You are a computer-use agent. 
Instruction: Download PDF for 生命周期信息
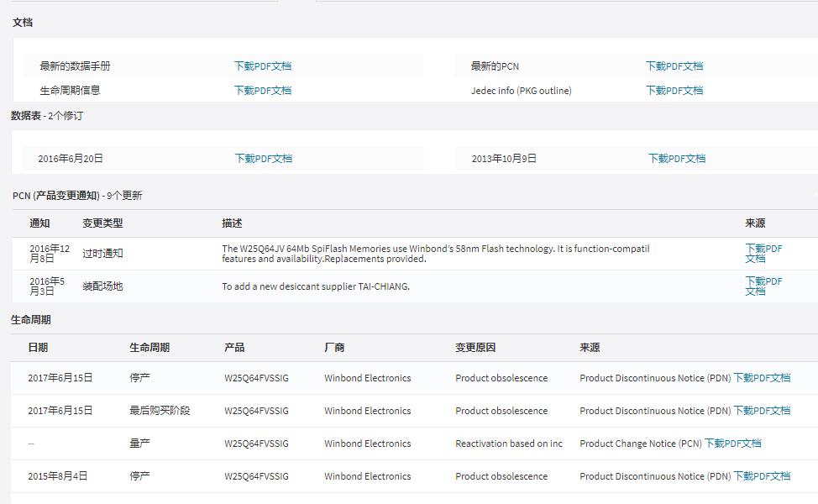point(262,90)
